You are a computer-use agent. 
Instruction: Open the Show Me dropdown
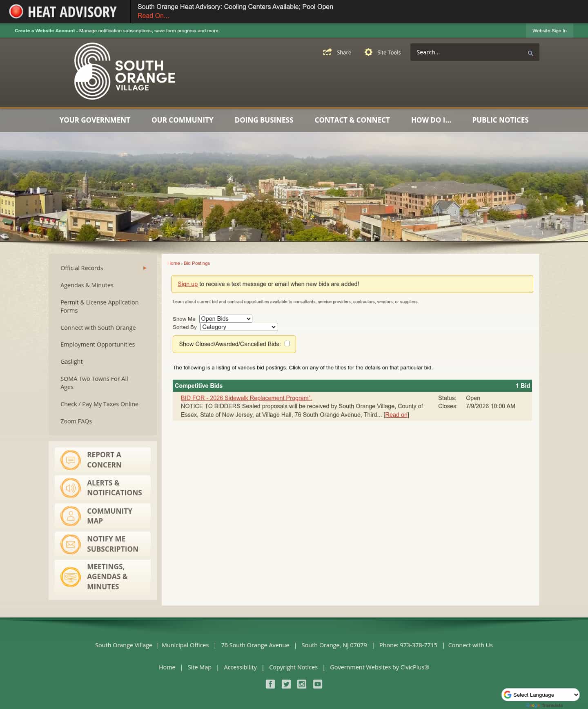[x=226, y=319]
